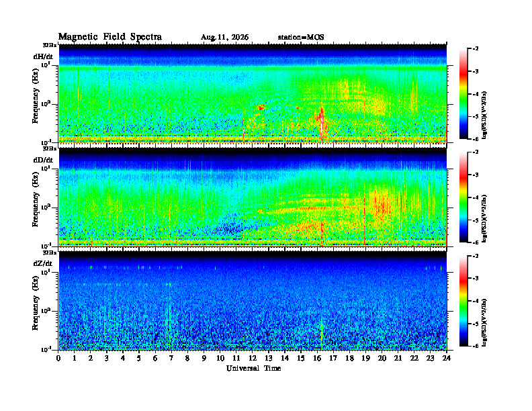This screenshot has height=411, width=532.
Task: Click hour tick label "18" on time axis
Action: click(349, 359)
